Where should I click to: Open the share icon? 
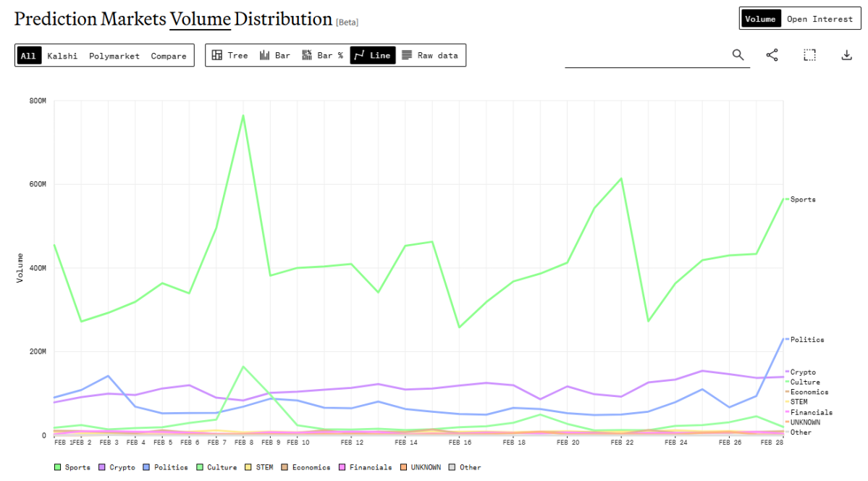click(772, 54)
